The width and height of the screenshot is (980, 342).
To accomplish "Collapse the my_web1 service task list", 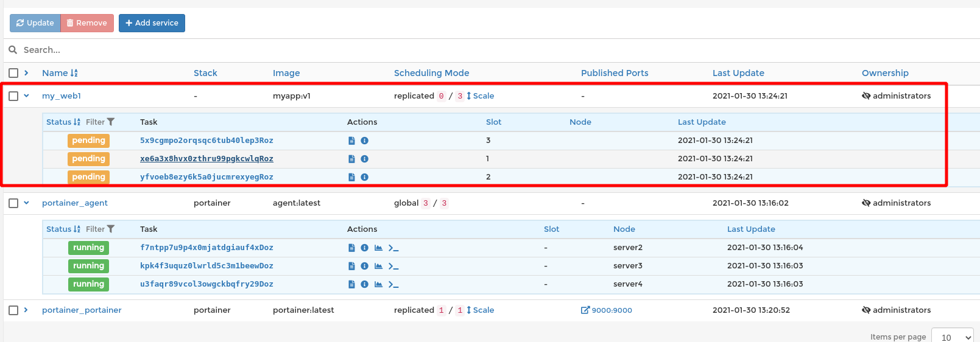I will (26, 96).
